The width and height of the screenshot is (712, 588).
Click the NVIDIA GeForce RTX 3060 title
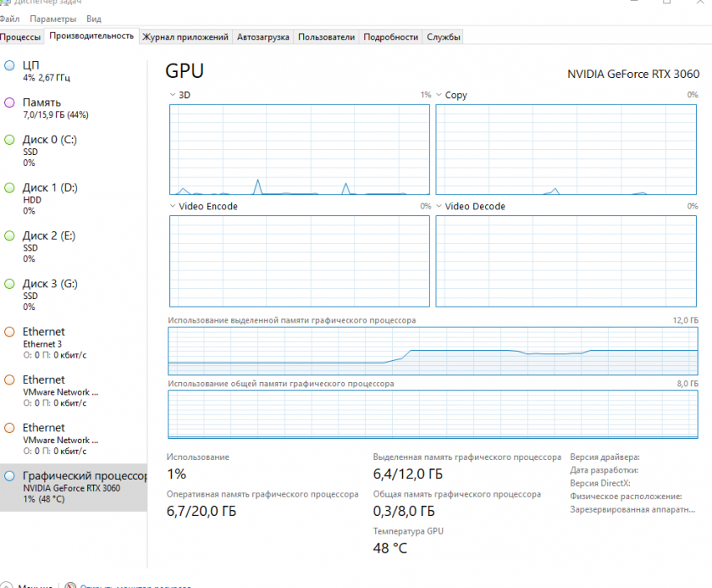coord(633,74)
